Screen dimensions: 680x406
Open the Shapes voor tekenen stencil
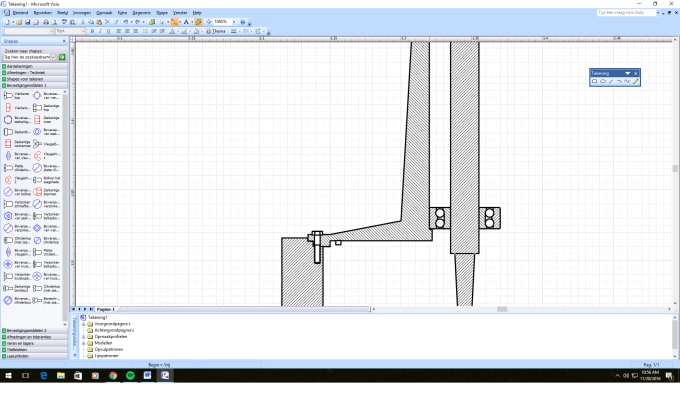pos(34,79)
